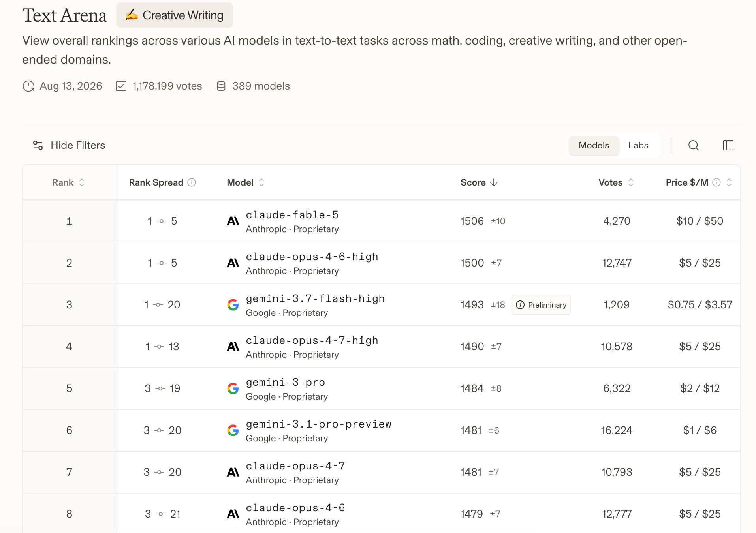Open the gemini-3.7-flash-high model link

[x=315, y=298]
